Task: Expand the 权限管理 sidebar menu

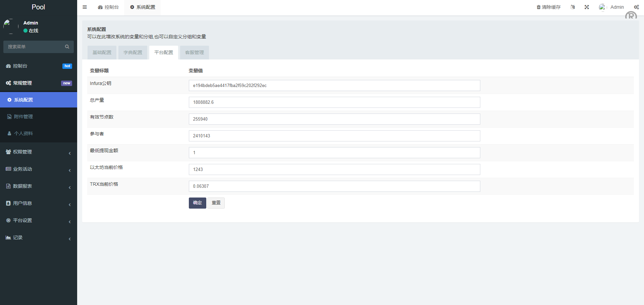Action: coord(39,152)
